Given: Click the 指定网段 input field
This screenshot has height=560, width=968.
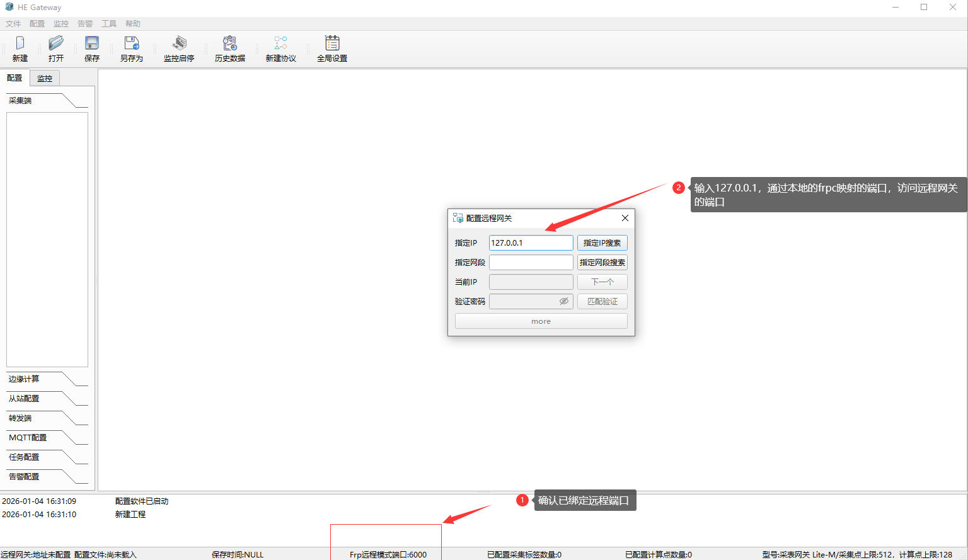Looking at the screenshot, I should [531, 263].
